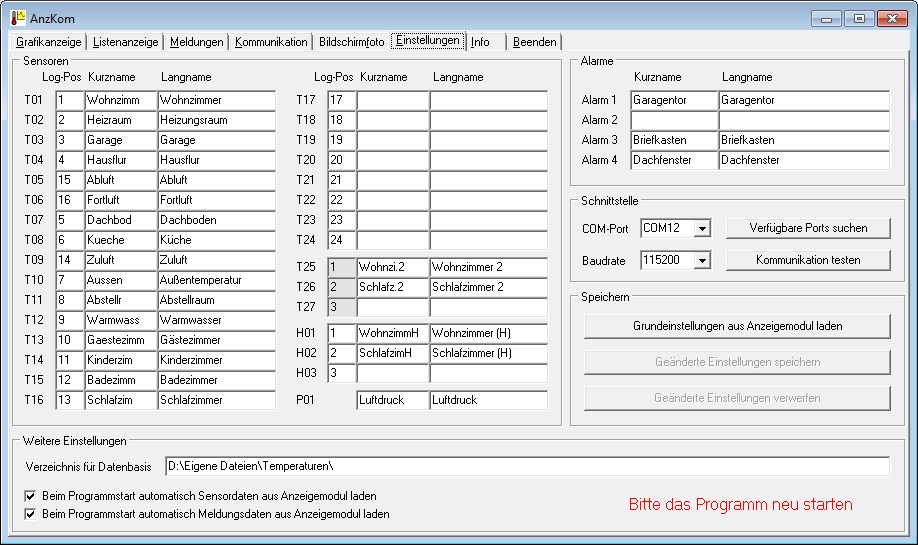Show the Info tab
Image resolution: width=918 pixels, height=545 pixels.
pyautogui.click(x=481, y=42)
